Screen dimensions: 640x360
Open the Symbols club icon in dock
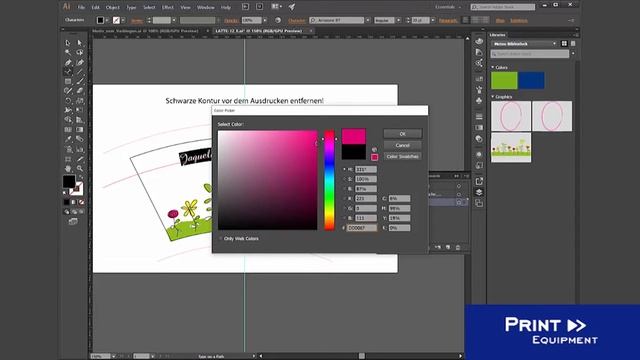[479, 100]
